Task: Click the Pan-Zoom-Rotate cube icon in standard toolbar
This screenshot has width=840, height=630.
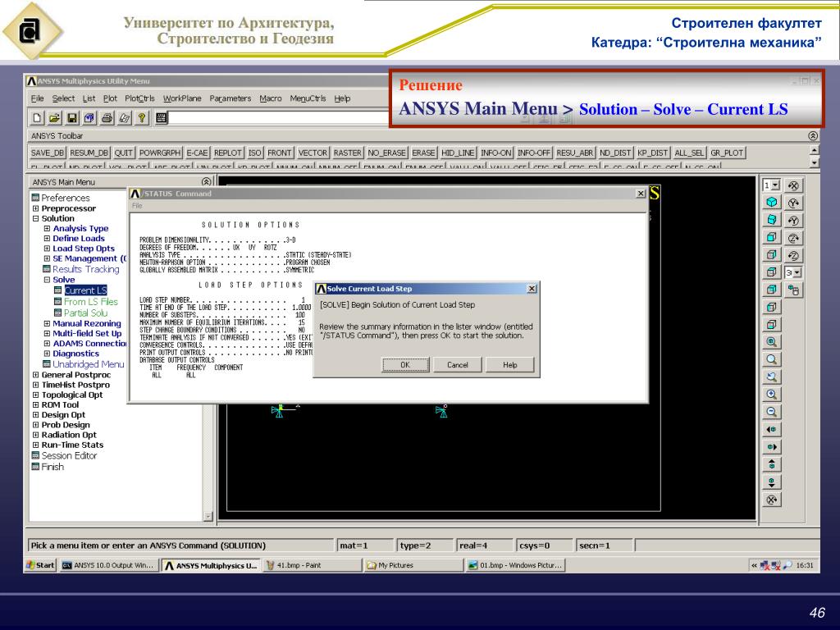Action: [89, 118]
